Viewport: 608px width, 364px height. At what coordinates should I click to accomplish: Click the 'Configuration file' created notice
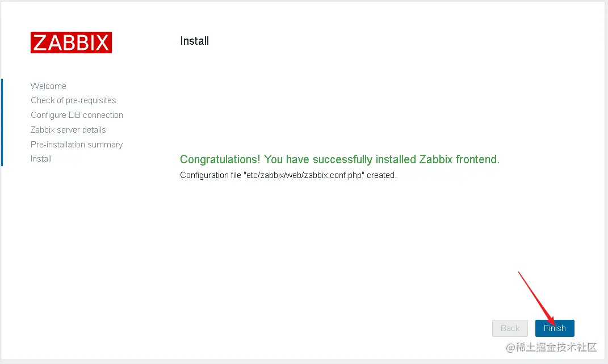288,175
